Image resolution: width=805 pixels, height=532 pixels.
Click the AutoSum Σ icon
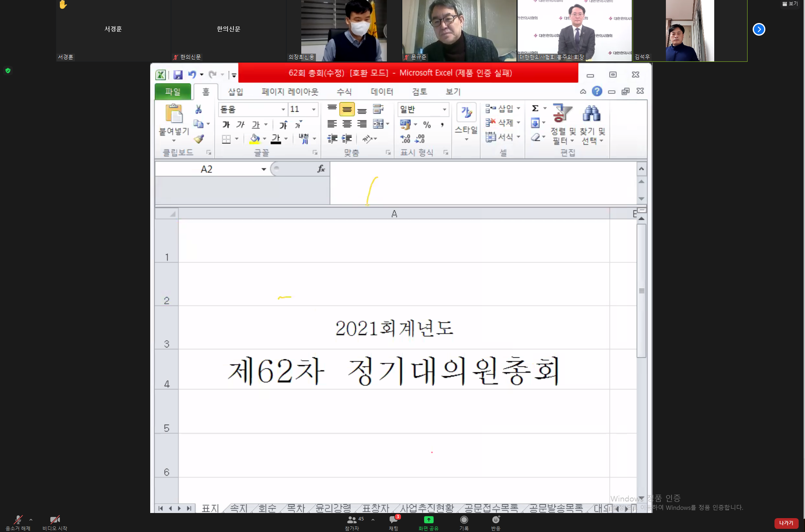[535, 107]
